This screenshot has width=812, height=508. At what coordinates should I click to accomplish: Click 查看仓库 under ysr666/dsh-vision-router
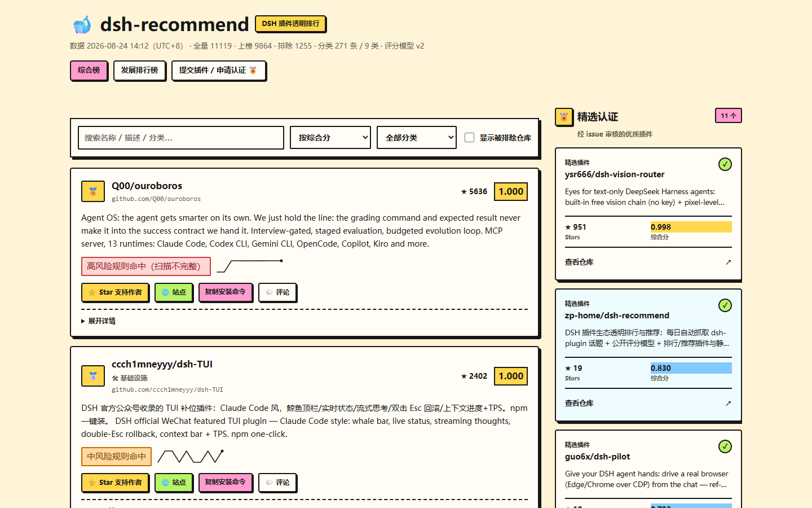click(648, 262)
